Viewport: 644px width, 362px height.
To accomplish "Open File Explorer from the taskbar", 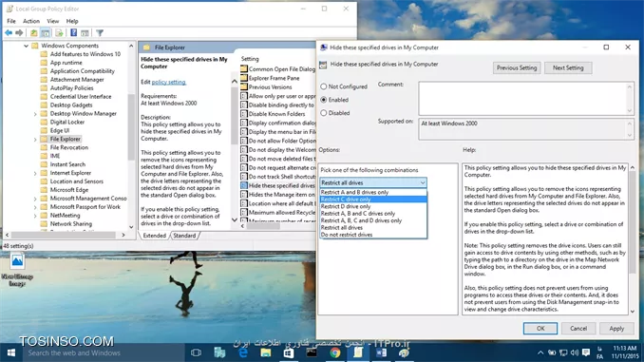I will tap(266, 352).
